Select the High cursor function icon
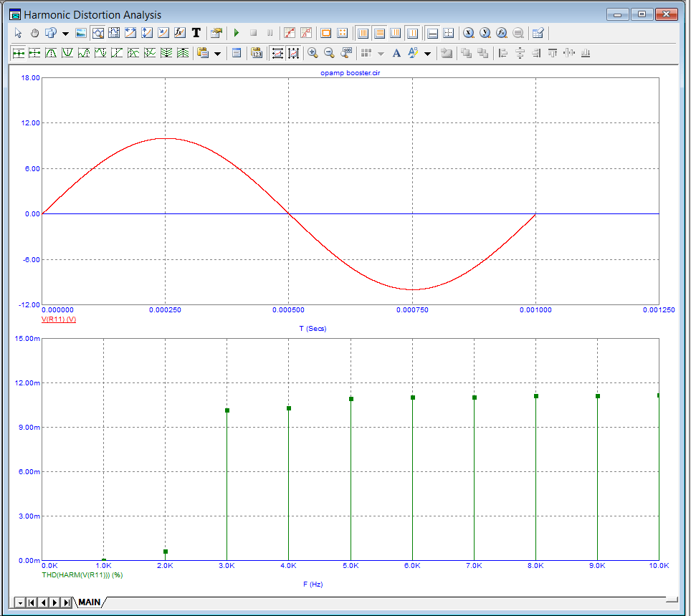This screenshot has width=691, height=616. coord(84,53)
